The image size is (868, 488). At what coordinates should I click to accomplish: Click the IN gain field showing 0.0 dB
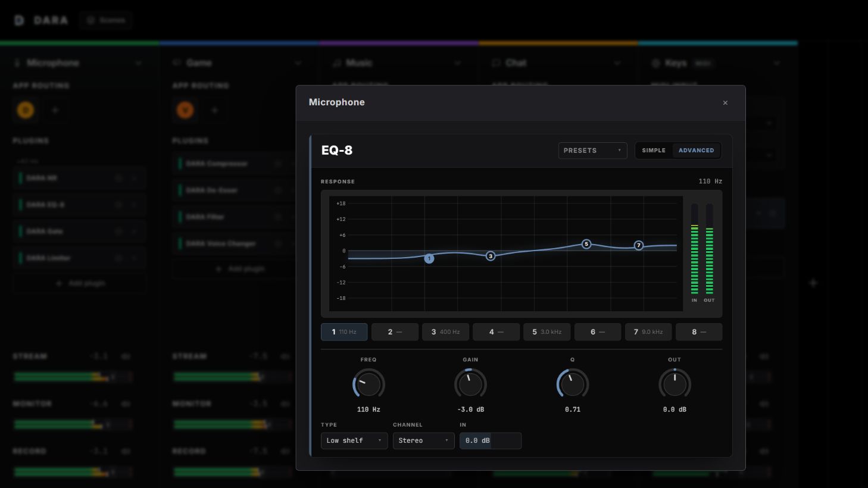pyautogui.click(x=491, y=440)
